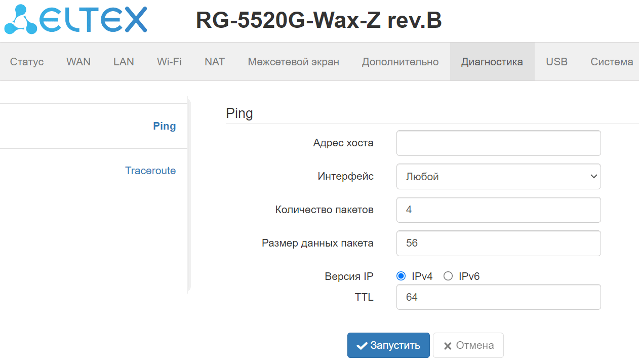639x364 pixels.
Task: Open the USB tab
Action: (556, 62)
